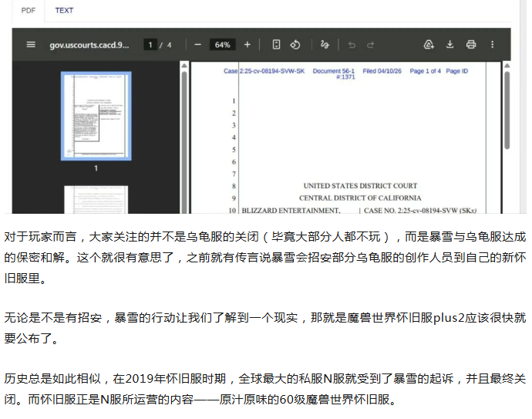
Task: Open the PDF more actions menu
Action: 493,45
